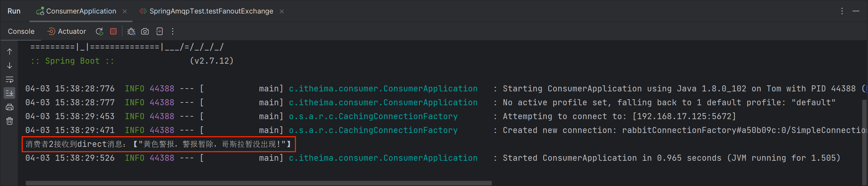This screenshot has width=868, height=186.
Task: Click the down arrow in console gutter
Action: [10, 66]
